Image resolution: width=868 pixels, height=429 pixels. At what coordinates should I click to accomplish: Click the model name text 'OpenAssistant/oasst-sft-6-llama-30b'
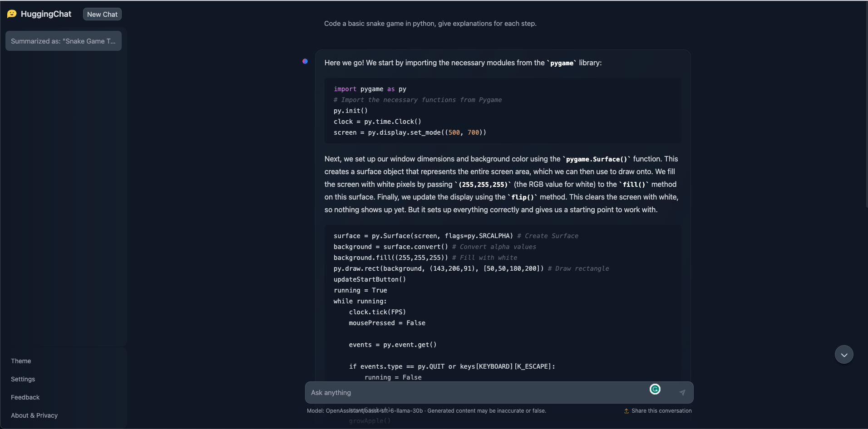coord(374,411)
